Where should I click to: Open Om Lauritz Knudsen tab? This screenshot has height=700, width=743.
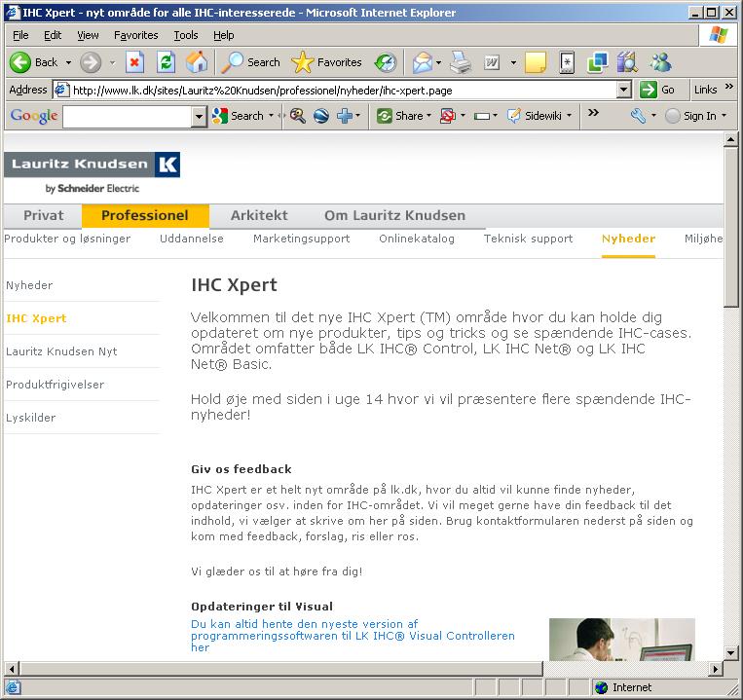pyautogui.click(x=394, y=215)
